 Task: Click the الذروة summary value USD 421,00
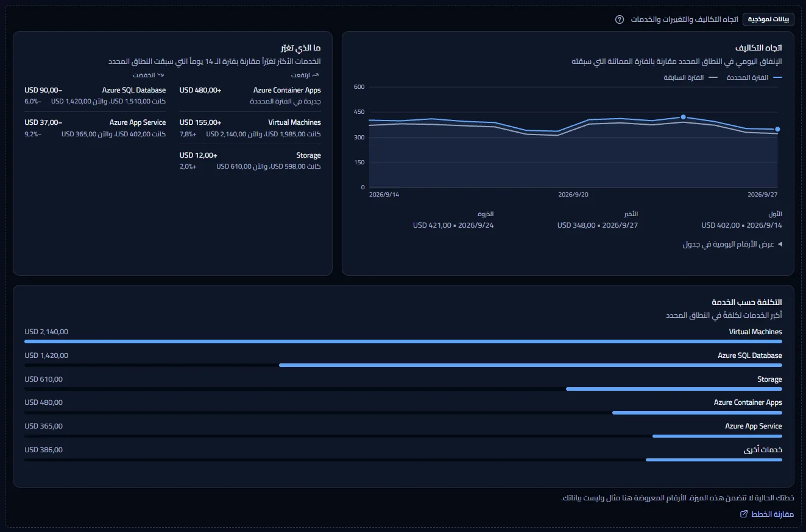click(453, 225)
